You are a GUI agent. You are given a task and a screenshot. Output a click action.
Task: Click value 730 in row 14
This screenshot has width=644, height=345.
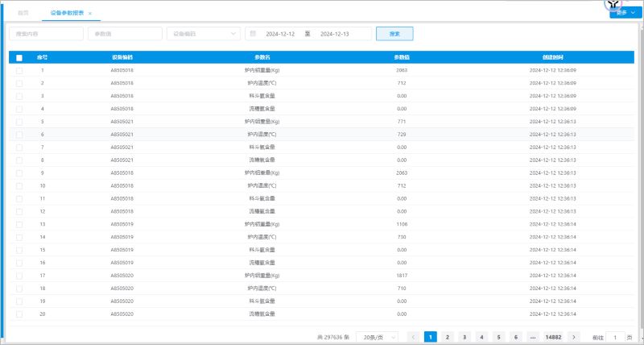pos(402,237)
